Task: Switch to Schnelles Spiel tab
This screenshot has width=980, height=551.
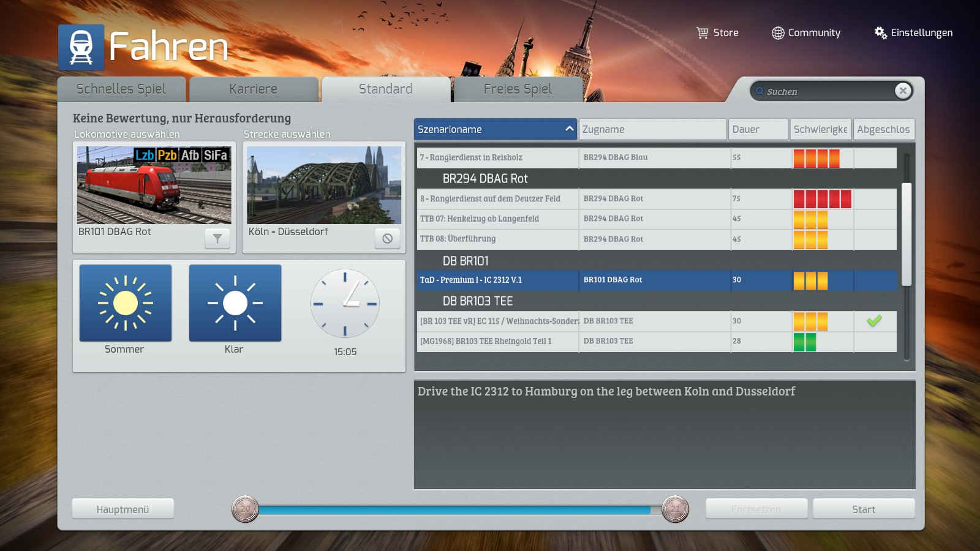Action: [121, 89]
